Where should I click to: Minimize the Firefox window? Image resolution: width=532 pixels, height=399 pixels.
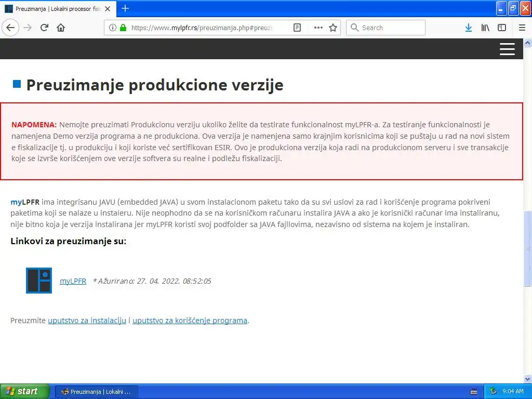coord(501,8)
